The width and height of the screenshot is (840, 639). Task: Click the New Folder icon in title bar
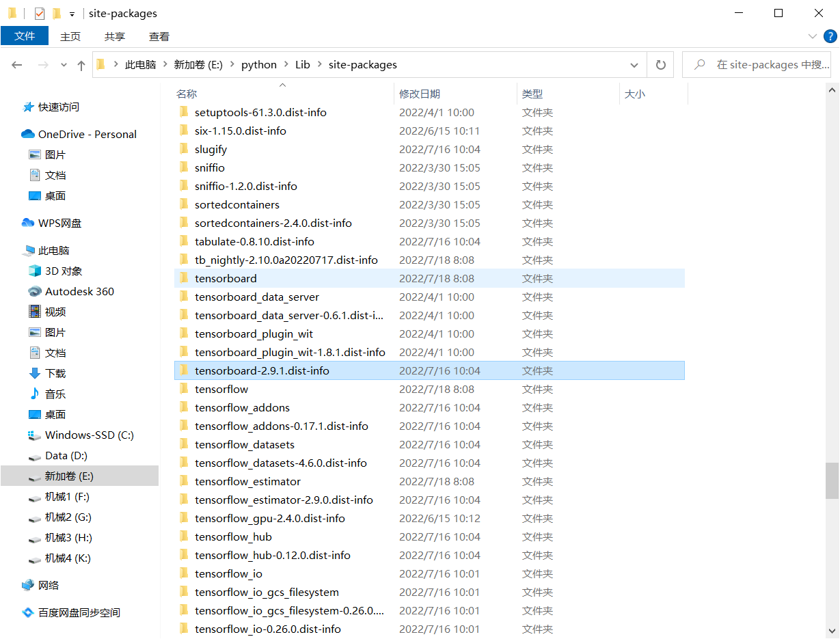(57, 13)
